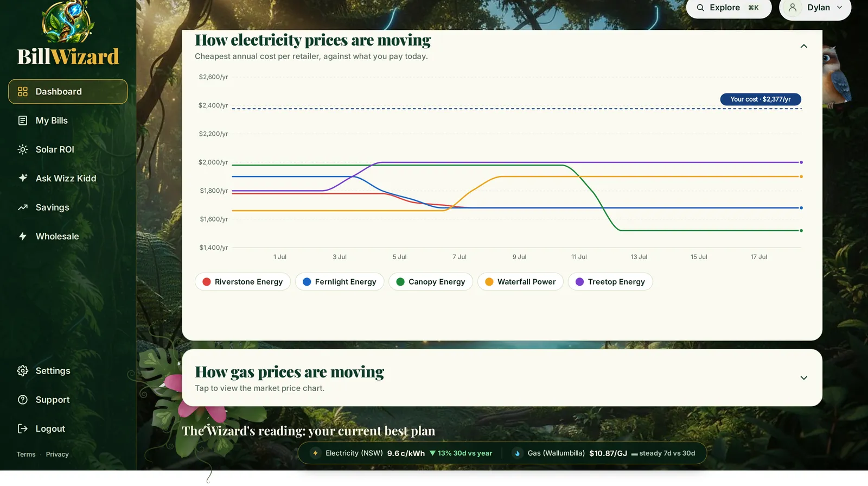
Task: Click the My Bills document icon
Action: pyautogui.click(x=23, y=121)
